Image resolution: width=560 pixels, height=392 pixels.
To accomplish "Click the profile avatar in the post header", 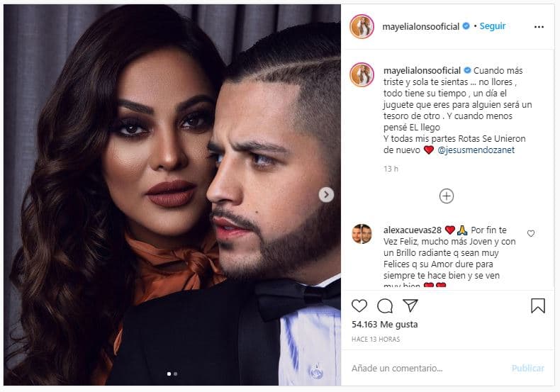I will (x=362, y=26).
